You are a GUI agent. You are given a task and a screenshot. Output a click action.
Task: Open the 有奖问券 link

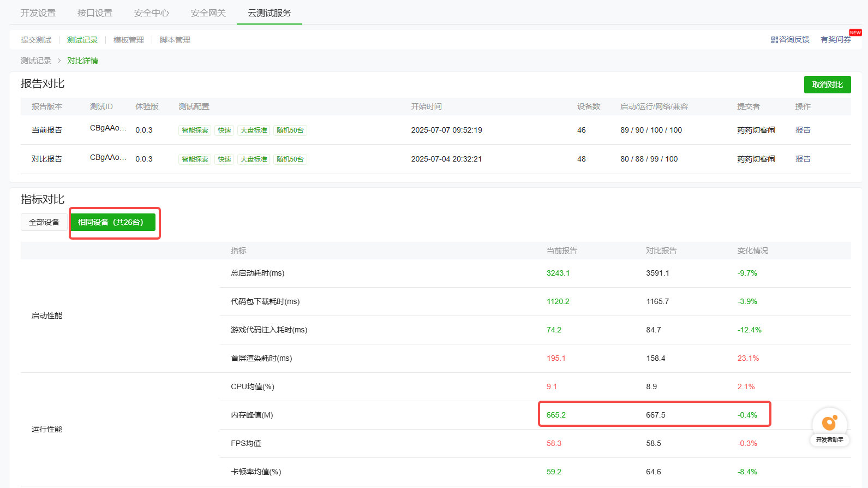836,39
